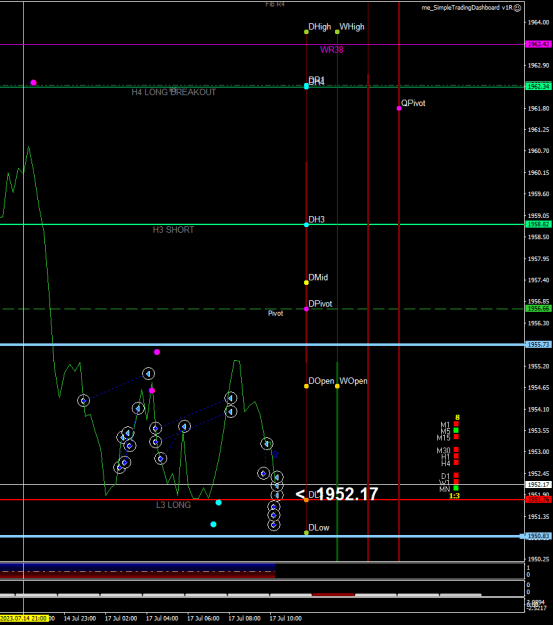The image size is (553, 625).
Task: Click the light blue 1955.73 price label
Action: pyautogui.click(x=539, y=344)
